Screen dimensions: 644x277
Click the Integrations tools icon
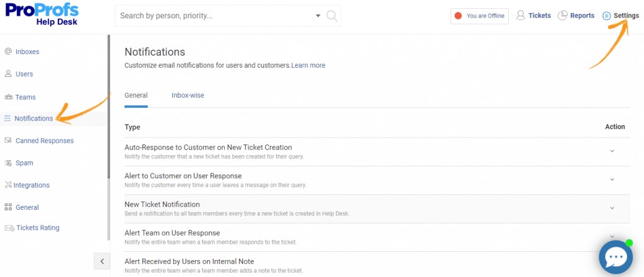8,185
